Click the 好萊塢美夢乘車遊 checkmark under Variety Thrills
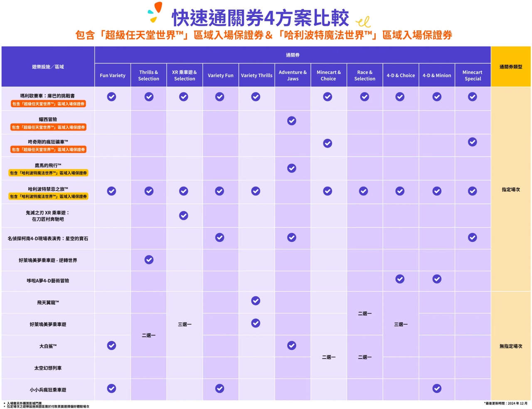The height and width of the screenshot is (409, 532). 256,323
